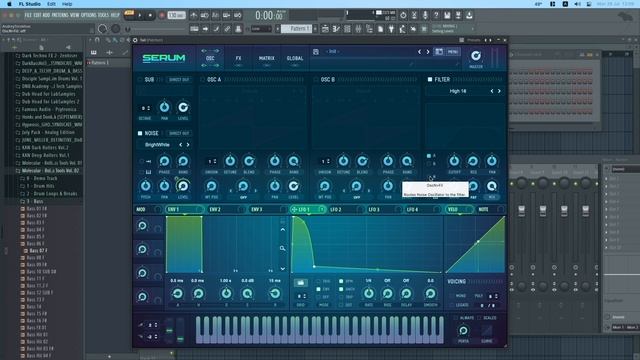
Task: Enable LEGATO voicing checkbox
Action: click(x=452, y=305)
